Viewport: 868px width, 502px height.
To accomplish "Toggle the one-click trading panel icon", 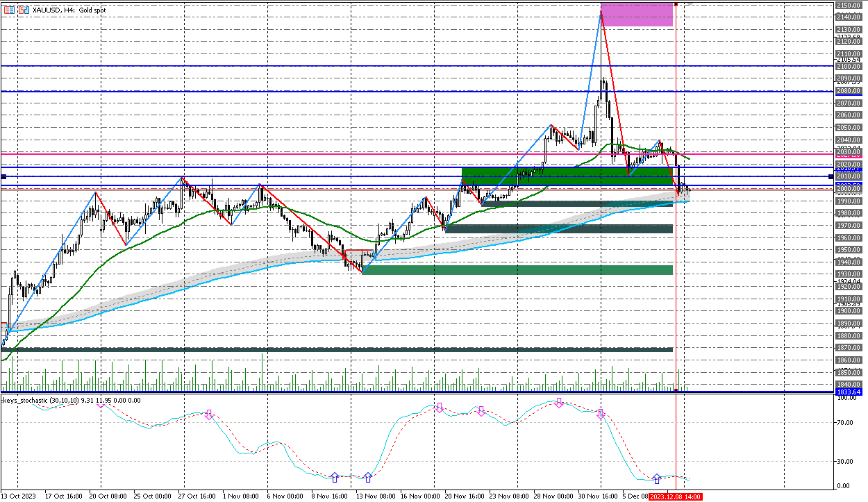I will 24,10.
